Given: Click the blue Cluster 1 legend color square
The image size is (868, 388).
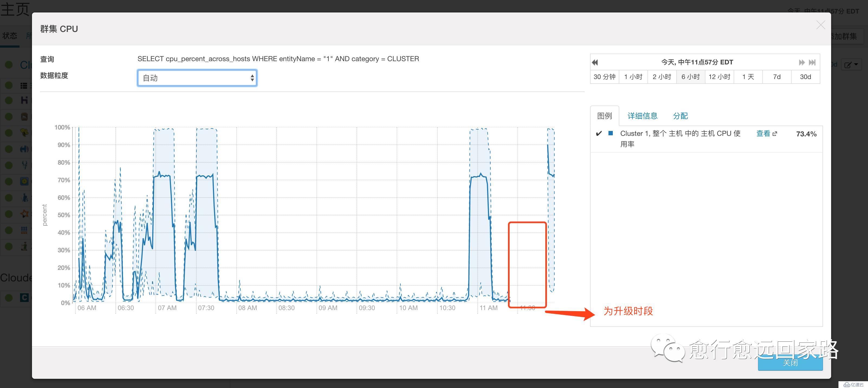Looking at the screenshot, I should (611, 133).
